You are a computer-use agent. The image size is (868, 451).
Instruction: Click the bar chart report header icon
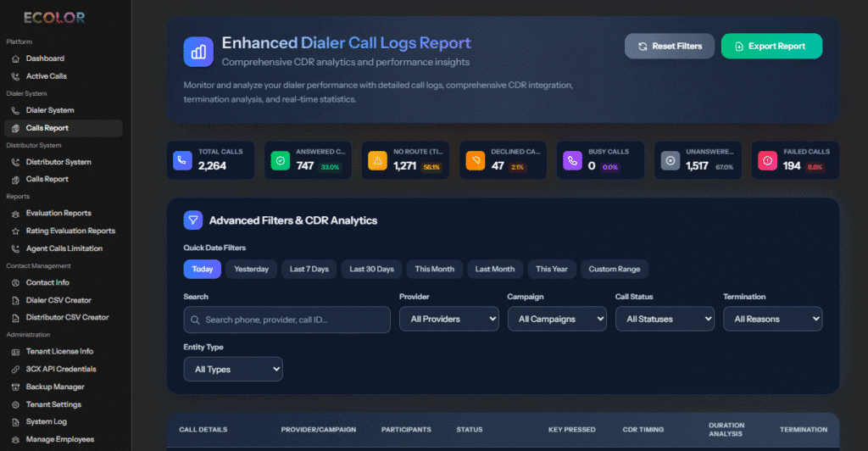[198, 51]
